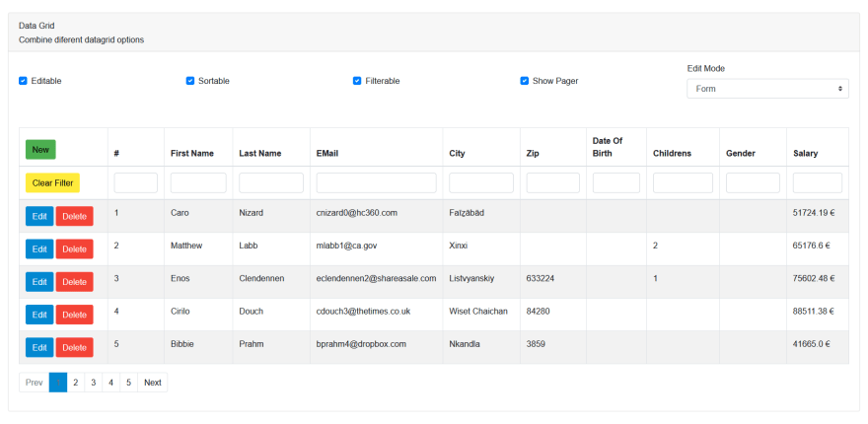Go to Next page in pager
Screen dimensions: 868x424
click(x=152, y=383)
